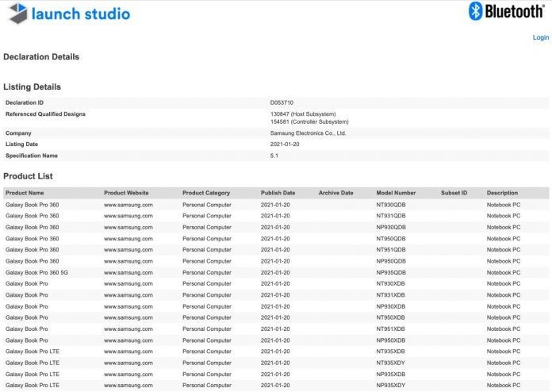Click the launch studio cube logo icon
This screenshot has width=552, height=392.
coord(18,13)
